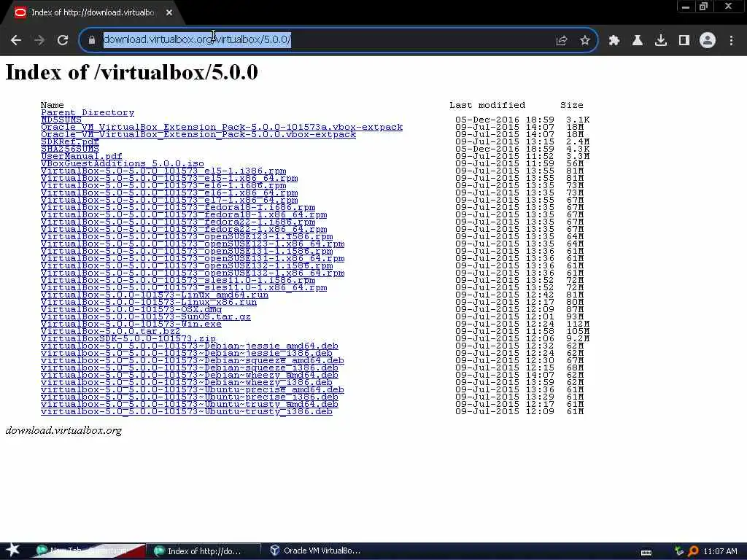
Task: Click the Last modified column header
Action: pos(487,105)
